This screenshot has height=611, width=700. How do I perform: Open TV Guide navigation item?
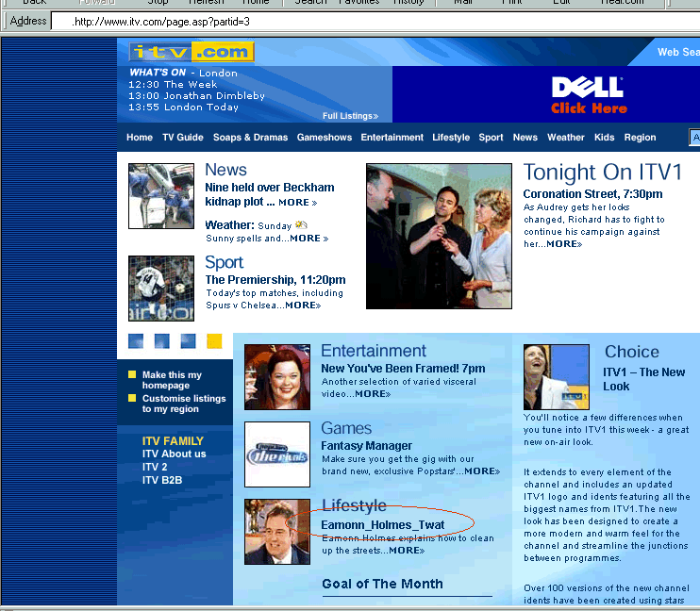(183, 138)
